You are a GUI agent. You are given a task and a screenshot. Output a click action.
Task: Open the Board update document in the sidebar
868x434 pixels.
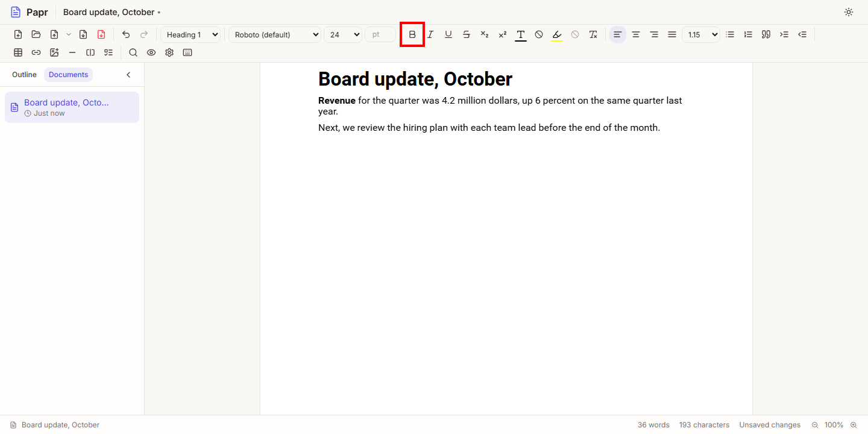click(x=72, y=107)
